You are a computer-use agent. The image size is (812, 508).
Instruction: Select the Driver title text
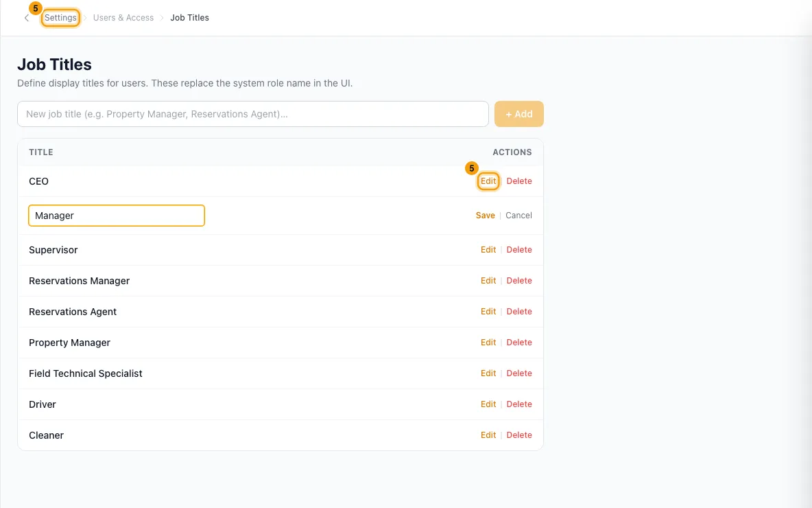(x=43, y=404)
